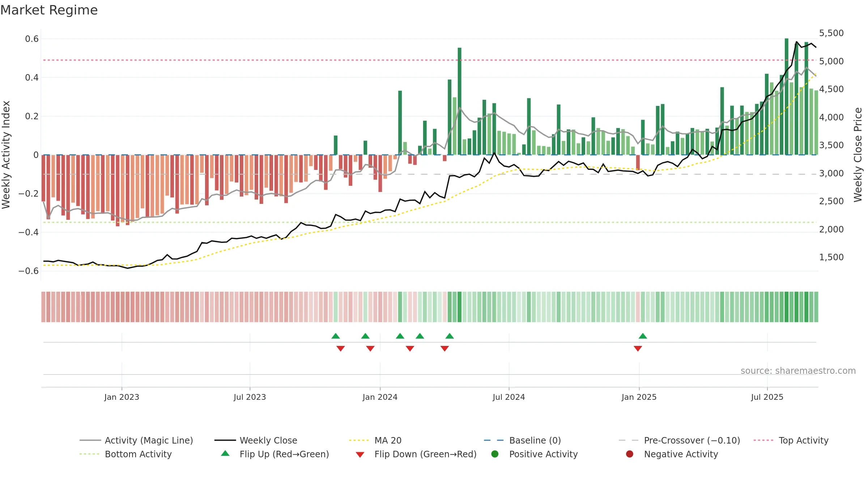Toggle the Pre-Crossover (−0.10) legend entry
This screenshot has height=488, width=868.
click(x=679, y=440)
